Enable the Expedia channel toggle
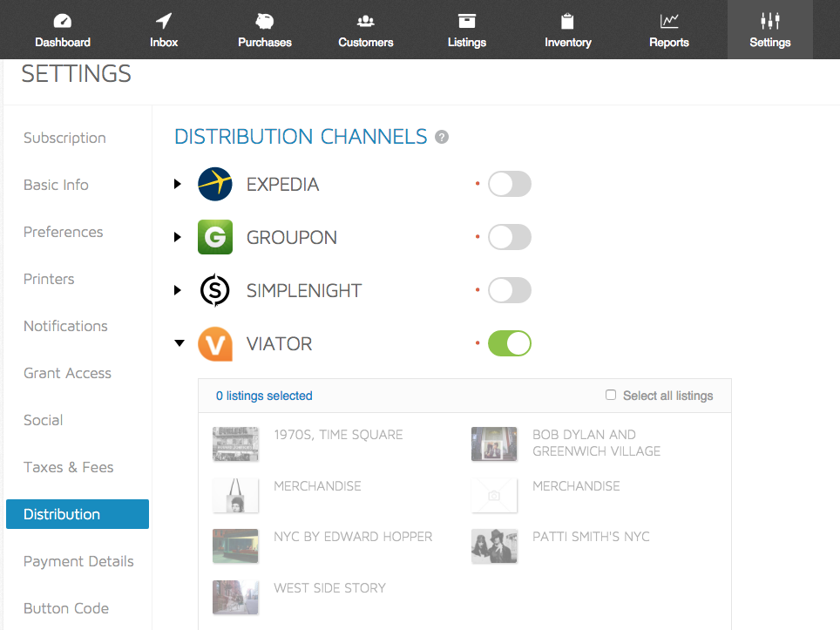This screenshot has width=840, height=630. 510,184
